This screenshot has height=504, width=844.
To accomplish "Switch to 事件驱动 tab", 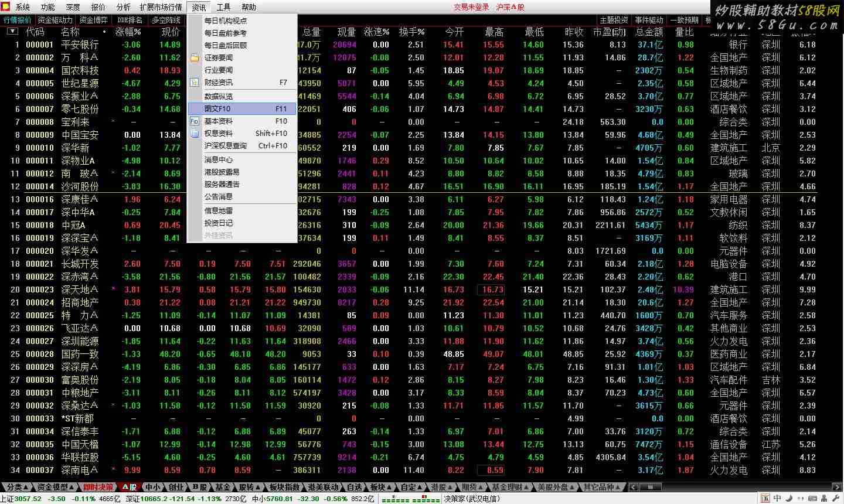I will point(649,20).
